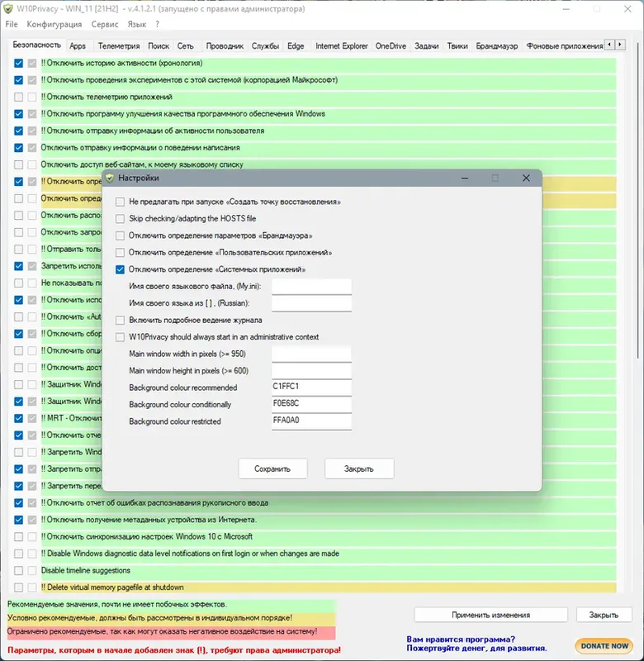Check Disable timeline suggestions

click(18, 570)
